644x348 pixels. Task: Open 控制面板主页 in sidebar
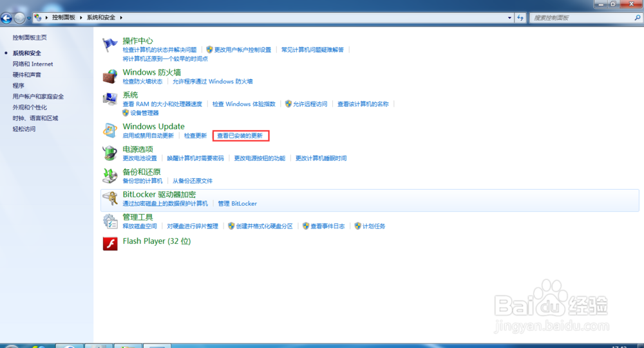(30, 37)
